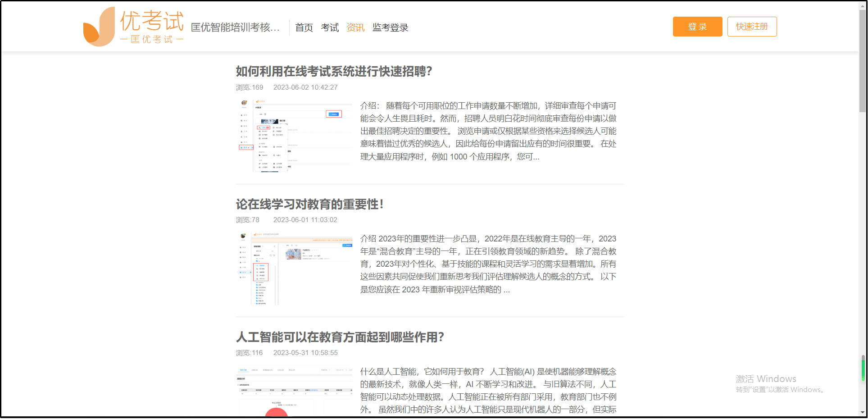The height and width of the screenshot is (419, 868).
Task: Open article 论在线学习对教育的重要性
Action: [x=309, y=204]
